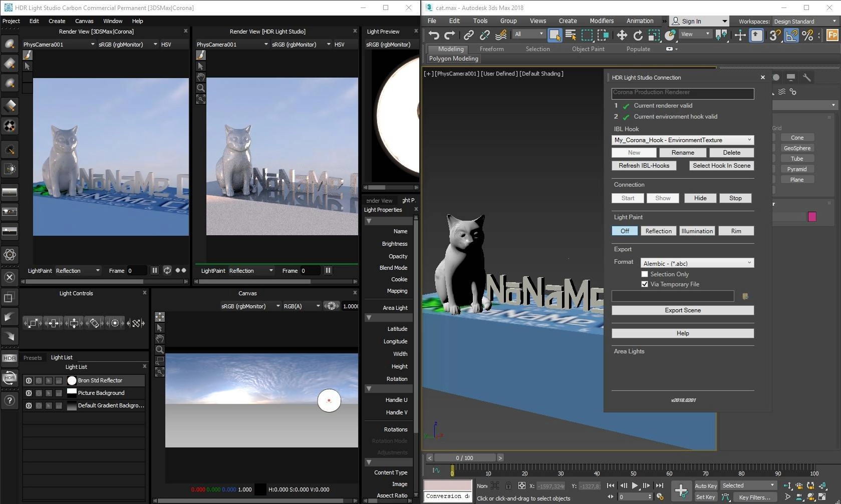Collapse the Area Light properties section arrow
Viewport: 841px width, 504px height.
tap(369, 318)
